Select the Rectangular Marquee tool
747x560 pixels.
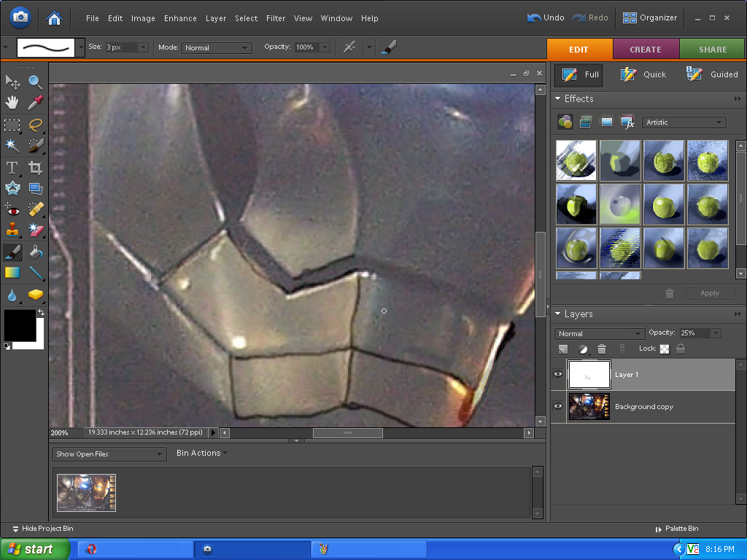click(12, 125)
